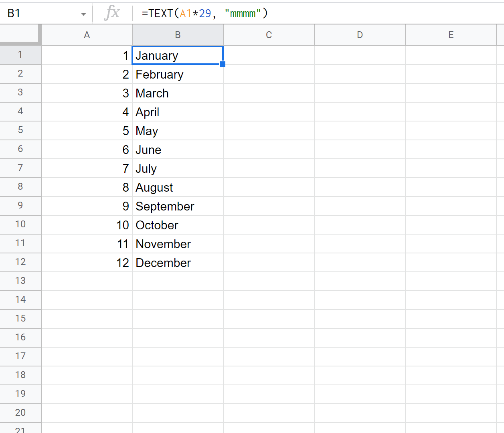
Task: Select the cell containing December
Action: tap(178, 263)
